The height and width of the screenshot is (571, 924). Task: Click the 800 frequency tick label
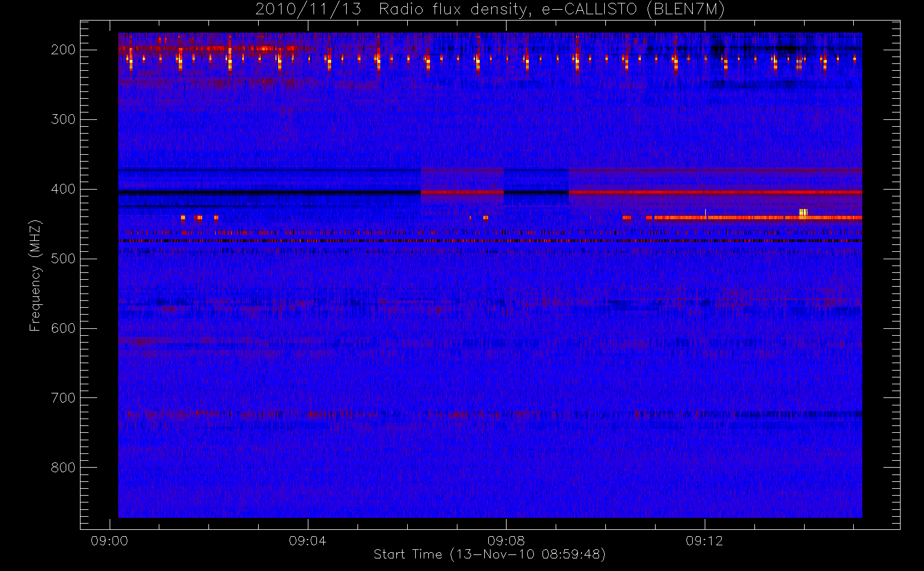(x=63, y=468)
